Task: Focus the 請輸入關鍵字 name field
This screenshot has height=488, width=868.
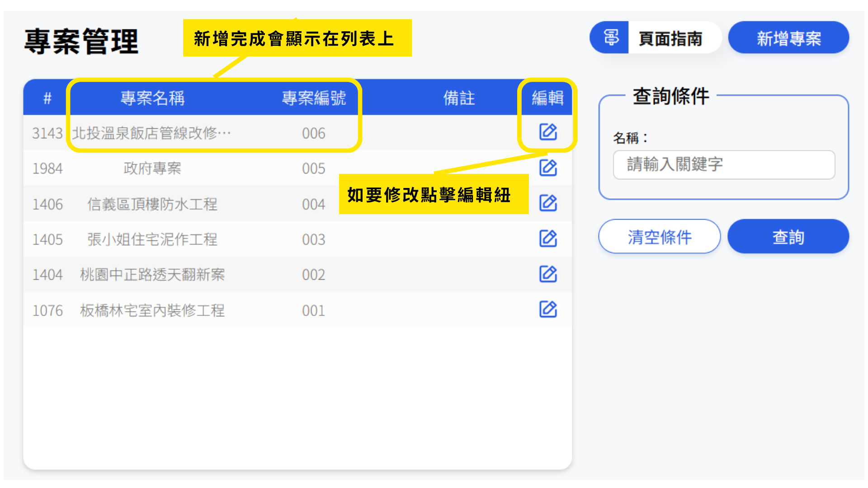Action: click(723, 164)
